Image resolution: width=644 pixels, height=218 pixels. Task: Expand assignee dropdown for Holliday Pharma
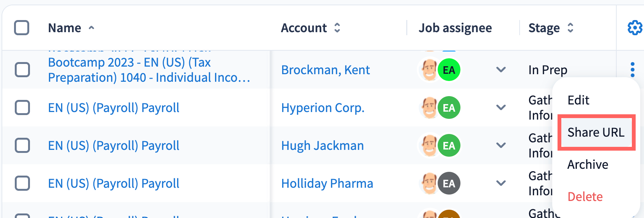coord(501,183)
